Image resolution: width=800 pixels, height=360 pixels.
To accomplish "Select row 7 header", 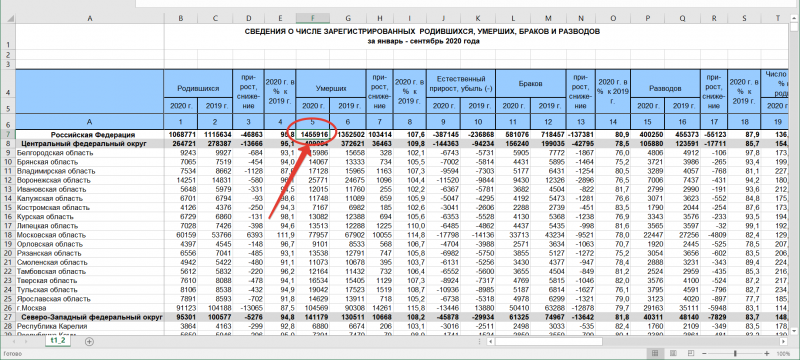I will coord(8,135).
